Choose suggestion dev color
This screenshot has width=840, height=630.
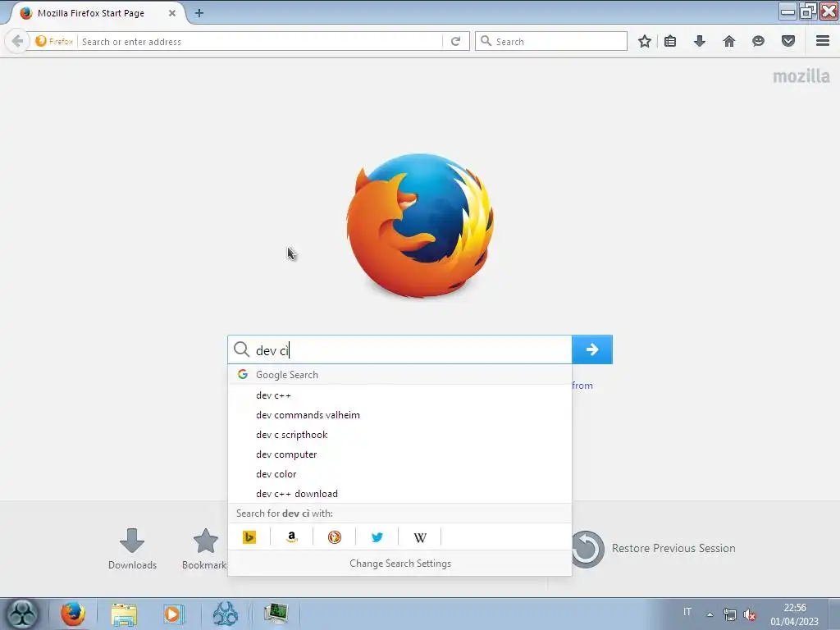(399, 474)
